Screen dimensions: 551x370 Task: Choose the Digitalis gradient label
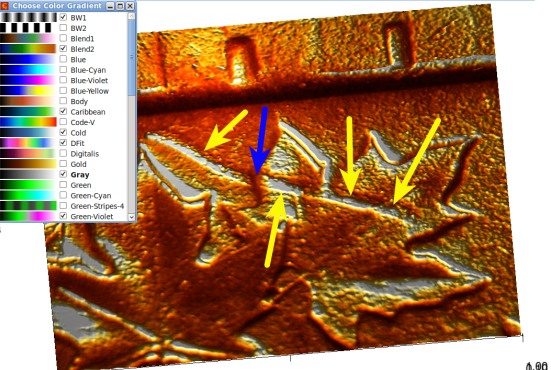84,154
